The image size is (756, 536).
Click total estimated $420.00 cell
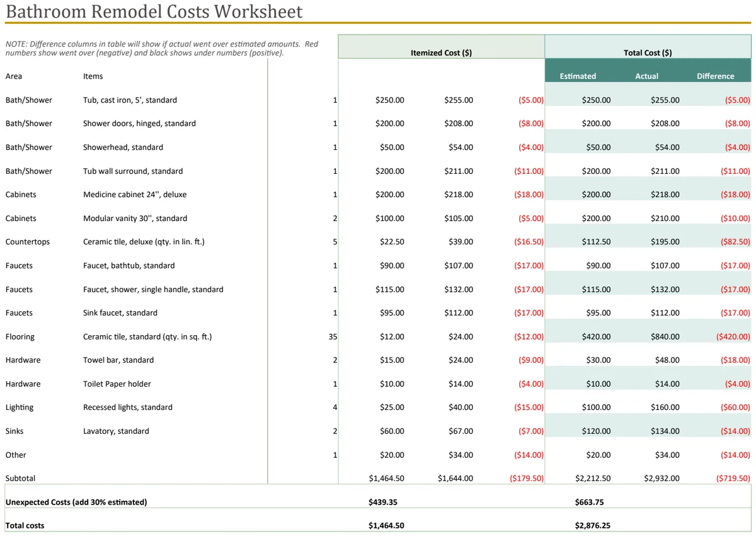[596, 337]
